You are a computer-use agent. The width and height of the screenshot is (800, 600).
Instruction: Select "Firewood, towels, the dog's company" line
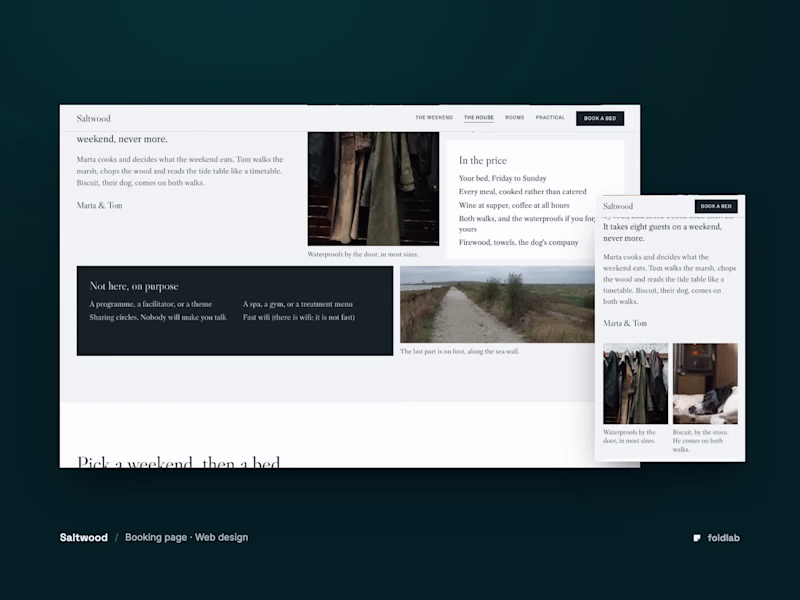click(518, 242)
